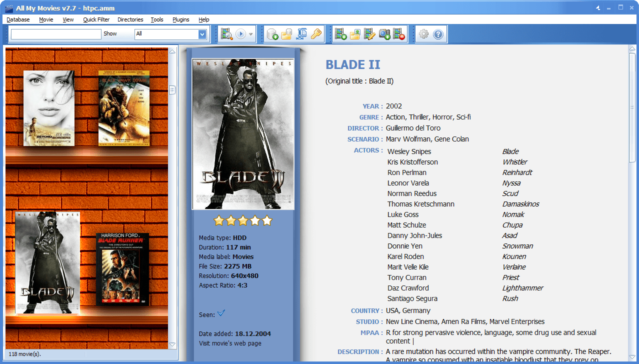Edit the selected movie's details
Image resolution: width=639 pixels, height=364 pixels.
[x=369, y=34]
